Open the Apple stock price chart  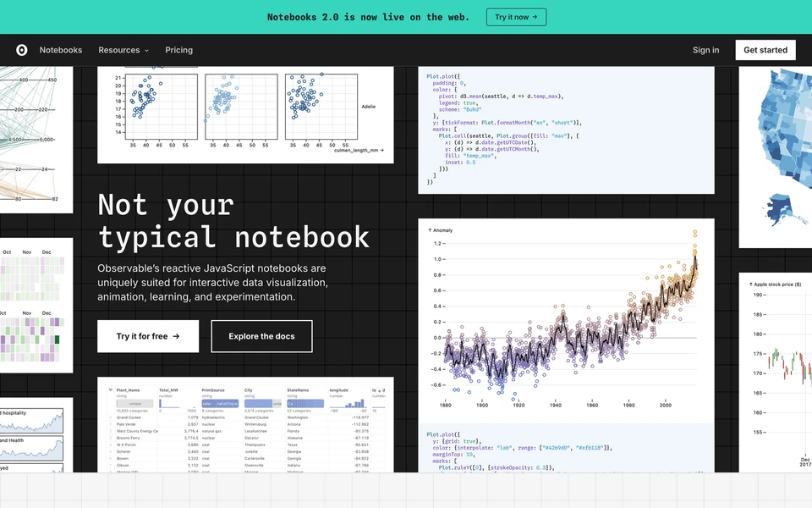(x=776, y=373)
